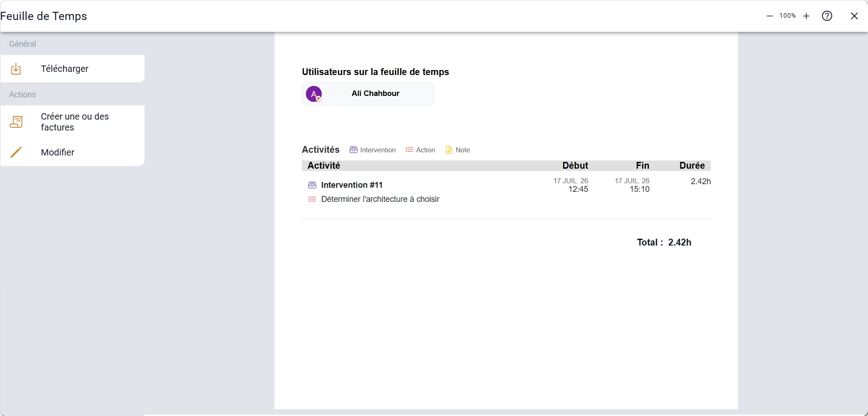Choose Modifier in the Actions section

[73, 152]
